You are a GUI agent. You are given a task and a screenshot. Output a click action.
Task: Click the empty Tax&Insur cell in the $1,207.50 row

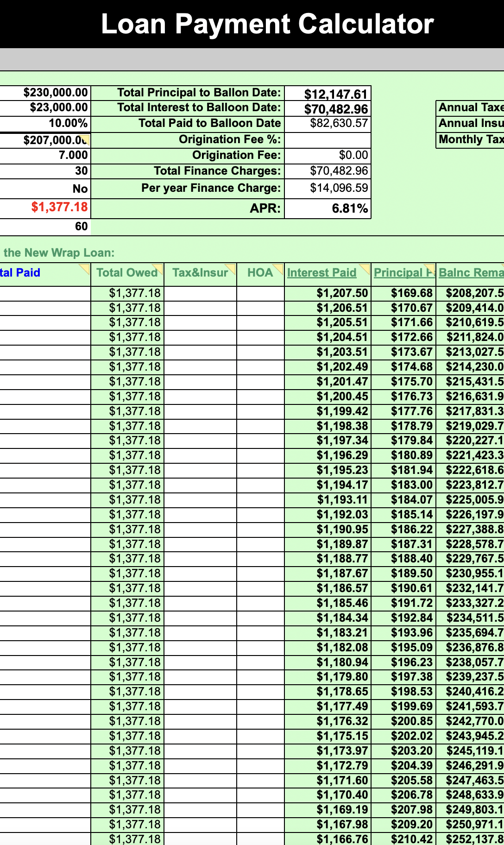pos(200,293)
